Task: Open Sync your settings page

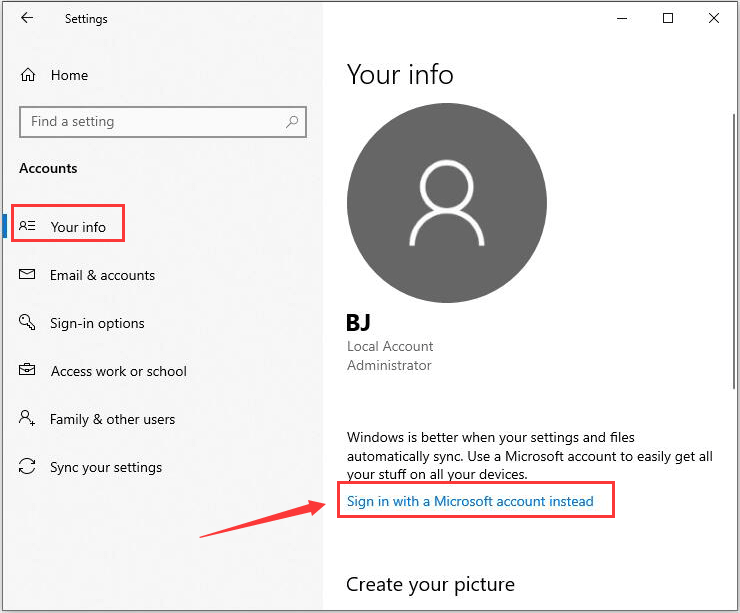Action: pyautogui.click(x=106, y=467)
